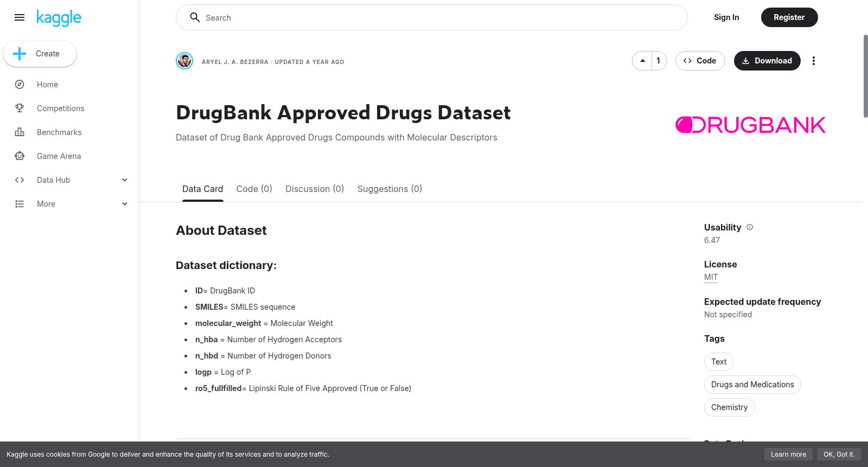Click the Data Hub code brackets icon
The image size is (868, 467).
tap(20, 180)
